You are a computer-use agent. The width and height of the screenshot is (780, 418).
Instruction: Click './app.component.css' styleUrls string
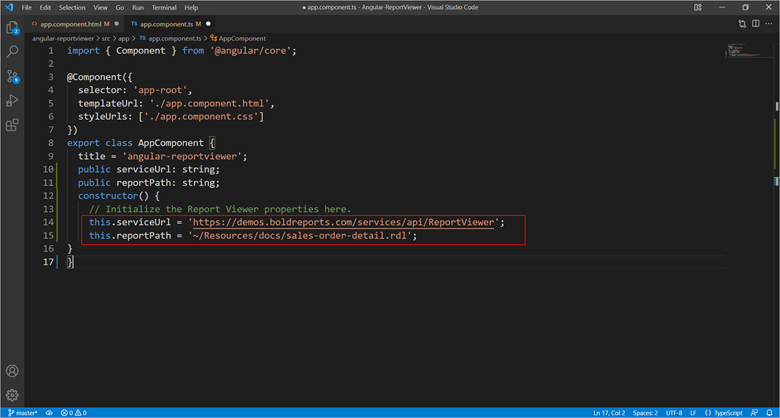[200, 117]
